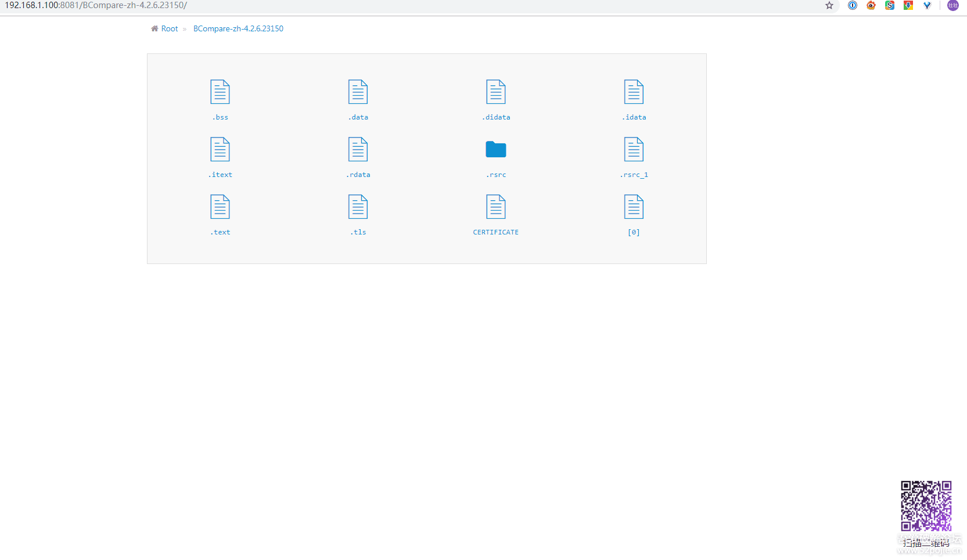Click the BCompare-zh-4.2.6.23150 breadcrumb link

pyautogui.click(x=238, y=28)
